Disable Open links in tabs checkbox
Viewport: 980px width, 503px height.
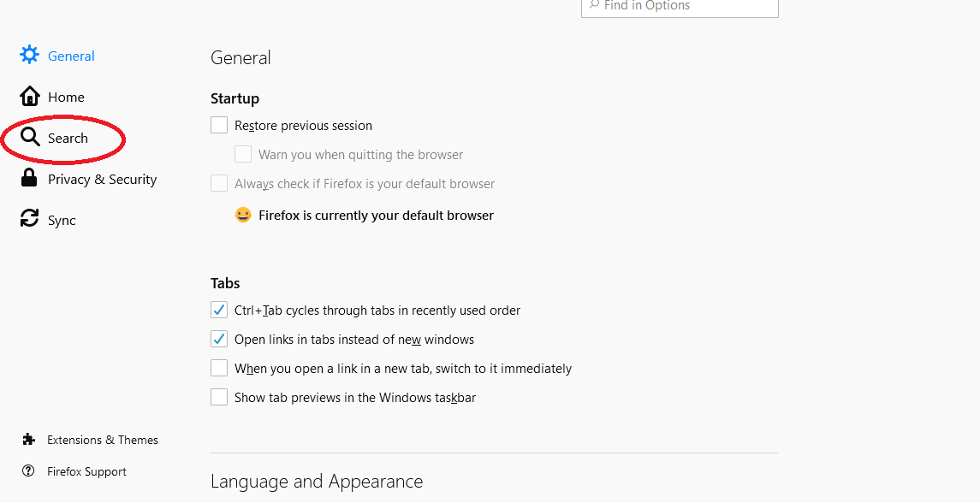[x=219, y=340]
